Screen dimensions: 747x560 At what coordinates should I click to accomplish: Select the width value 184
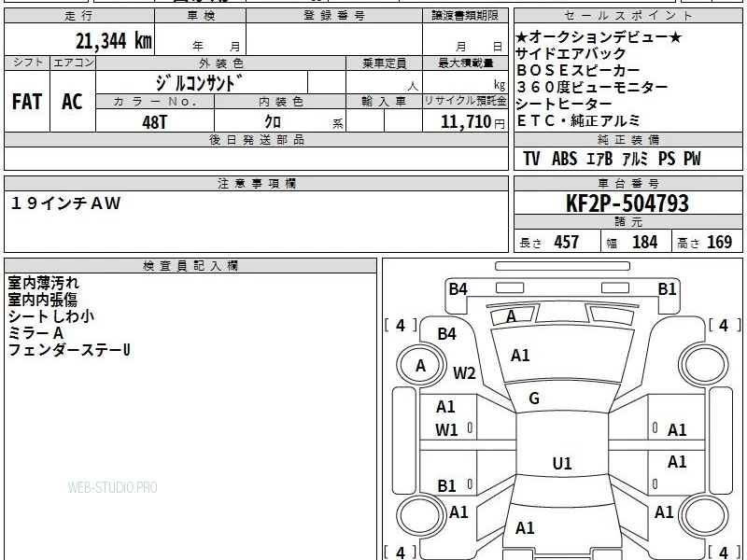(644, 242)
